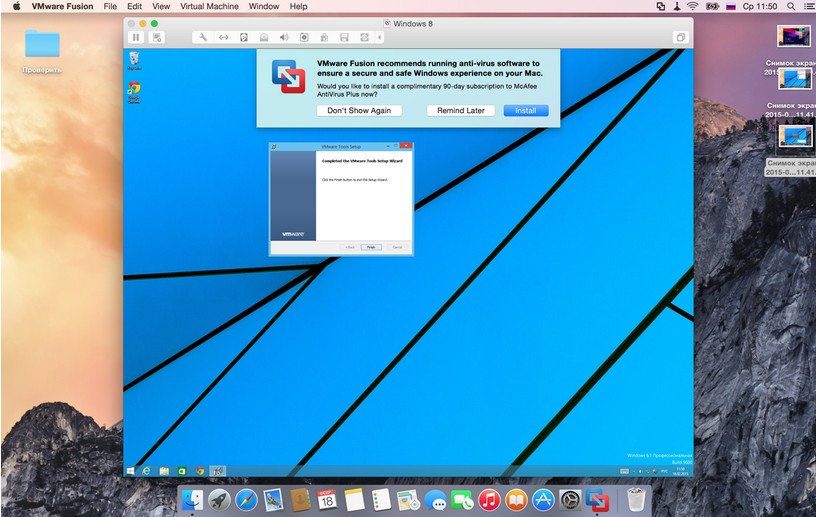The image size is (816, 517).
Task: Pause the virtual machine from the toolbar
Action: [x=136, y=37]
